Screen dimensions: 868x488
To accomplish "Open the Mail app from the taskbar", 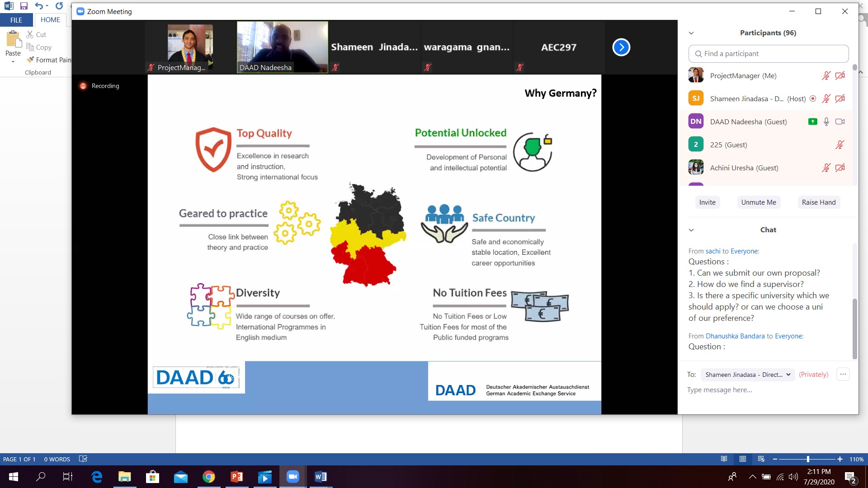I will coord(181,477).
